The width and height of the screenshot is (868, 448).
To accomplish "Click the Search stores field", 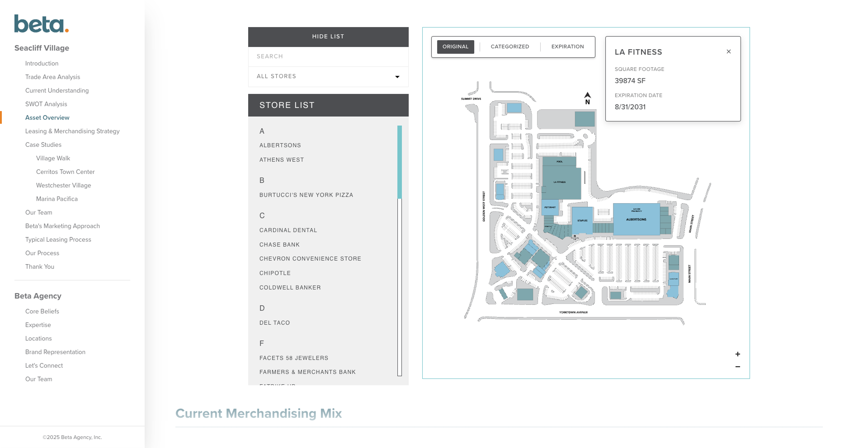I will click(328, 56).
